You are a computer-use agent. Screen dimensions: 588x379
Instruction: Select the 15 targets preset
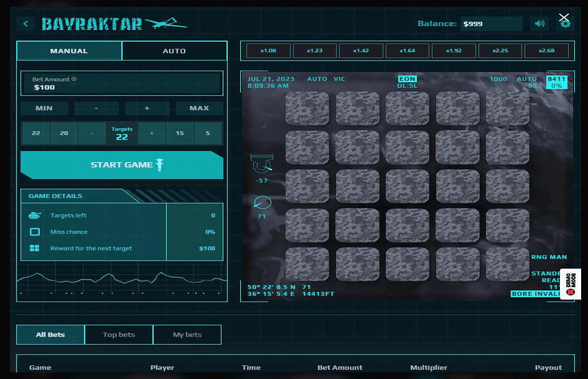[x=180, y=133]
